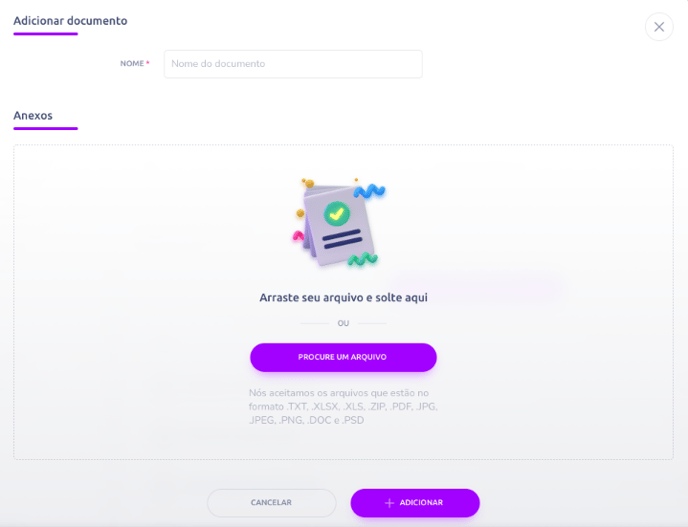Click the red required asterisk beside NOME
This screenshot has width=688, height=527.
148,63
